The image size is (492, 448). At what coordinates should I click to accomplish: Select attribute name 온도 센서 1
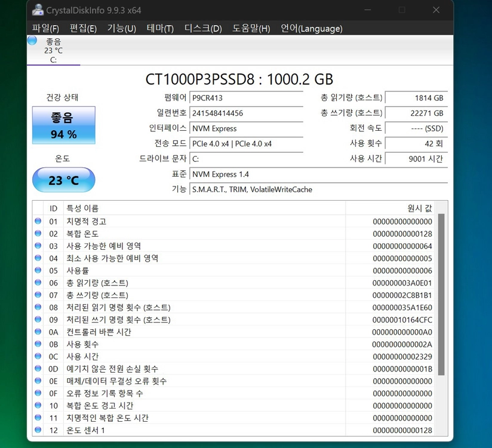tap(85, 431)
